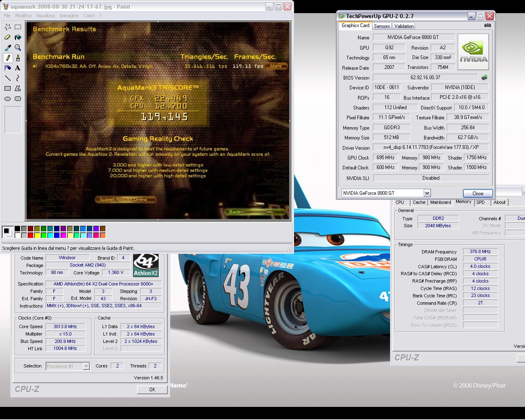Select the straight Line tool

8,78
